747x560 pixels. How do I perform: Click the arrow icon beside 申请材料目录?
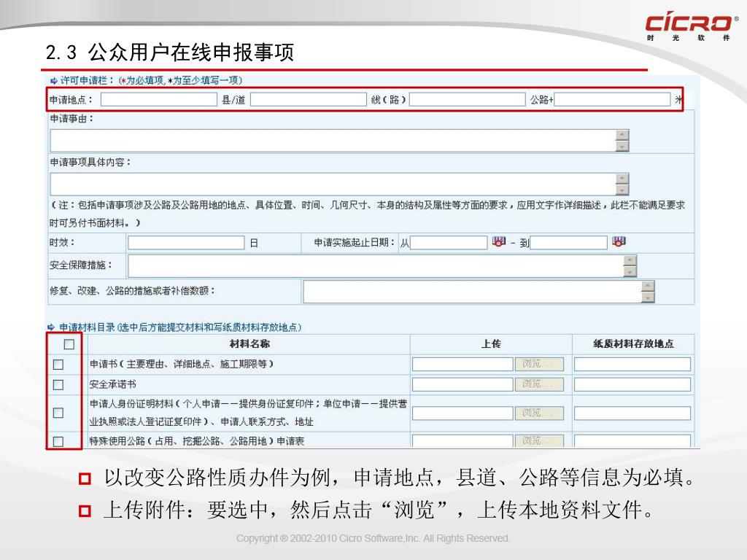[51, 327]
